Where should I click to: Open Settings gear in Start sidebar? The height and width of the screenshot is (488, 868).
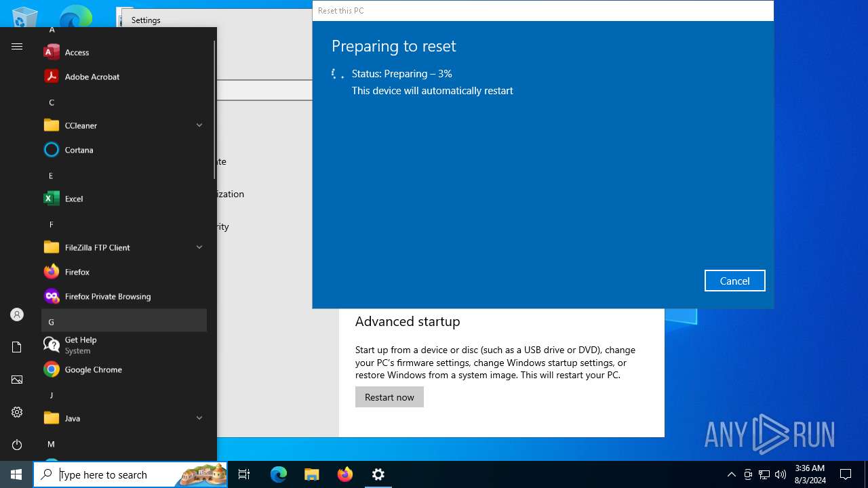[x=17, y=412]
